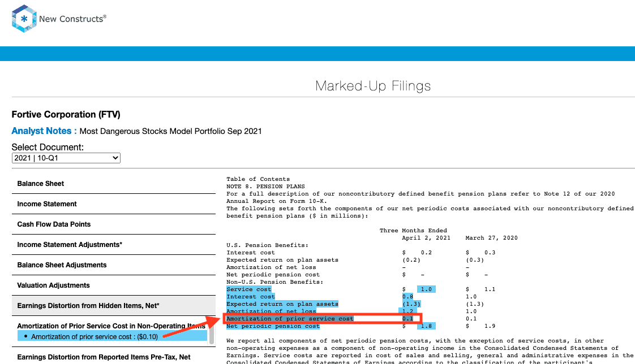This screenshot has height=364, width=635.
Task: Open Most Dangerous Stocks Model Portfolio Sep 2021
Action: 170,132
